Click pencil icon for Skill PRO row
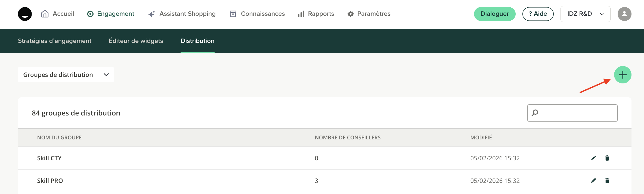Screen dimensions: 644x194 [593, 181]
